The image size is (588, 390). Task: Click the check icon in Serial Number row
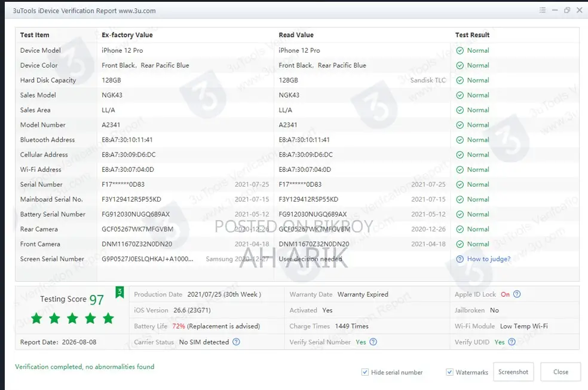pyautogui.click(x=460, y=185)
